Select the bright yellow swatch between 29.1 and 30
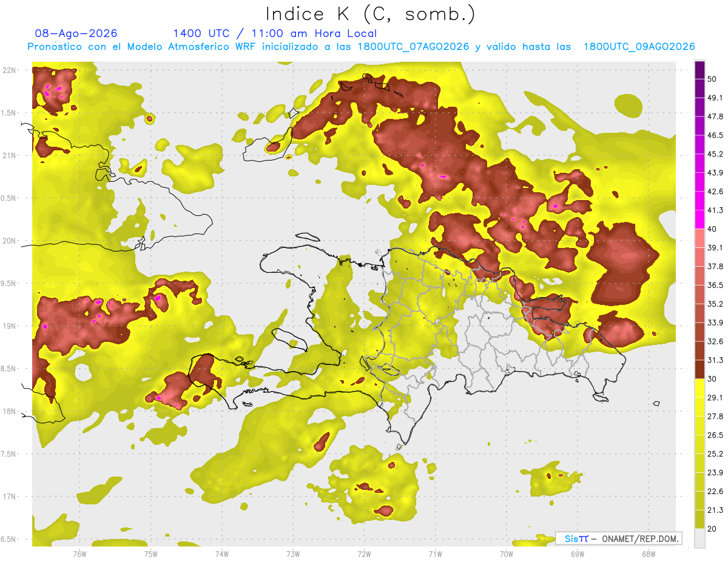 pyautogui.click(x=699, y=388)
